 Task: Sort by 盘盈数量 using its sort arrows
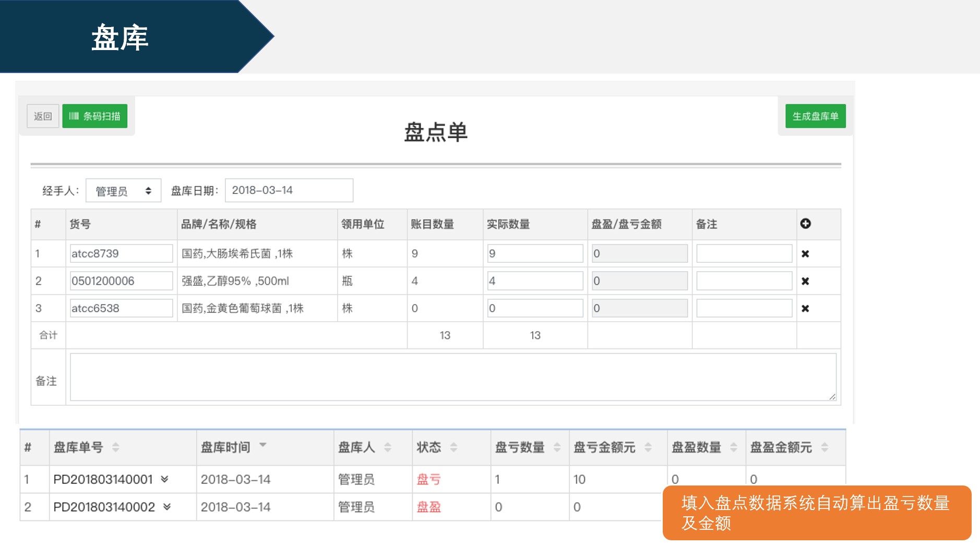[x=734, y=447]
